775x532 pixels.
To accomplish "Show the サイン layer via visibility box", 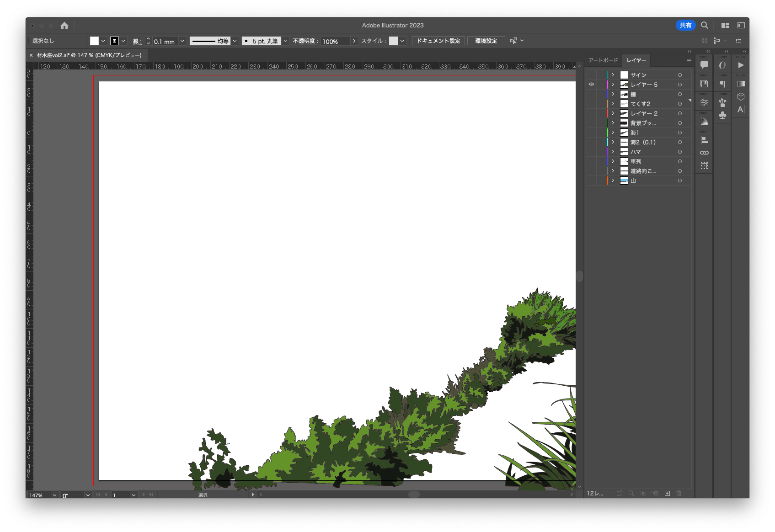I will click(591, 75).
